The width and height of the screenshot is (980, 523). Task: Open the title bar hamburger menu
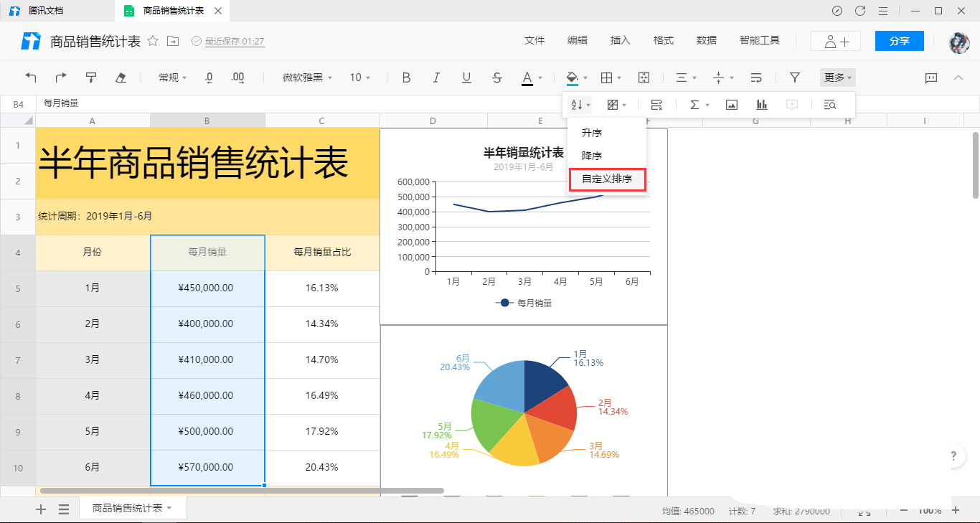coord(883,11)
